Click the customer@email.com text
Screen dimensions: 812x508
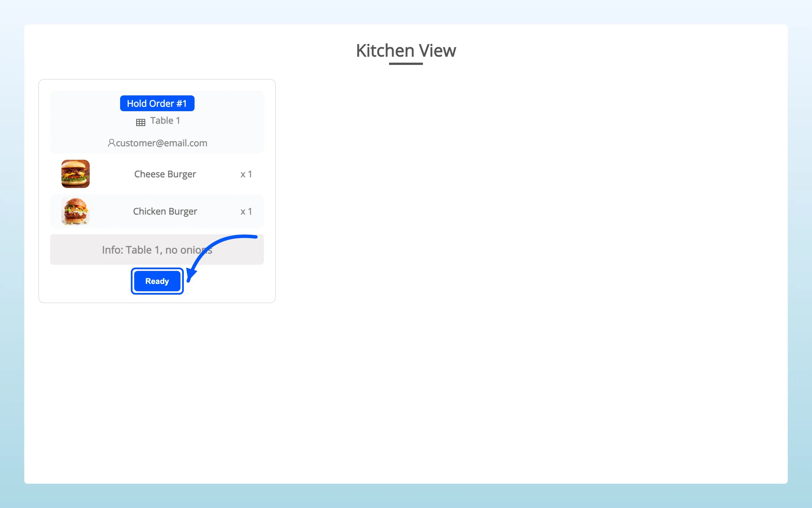pos(162,143)
